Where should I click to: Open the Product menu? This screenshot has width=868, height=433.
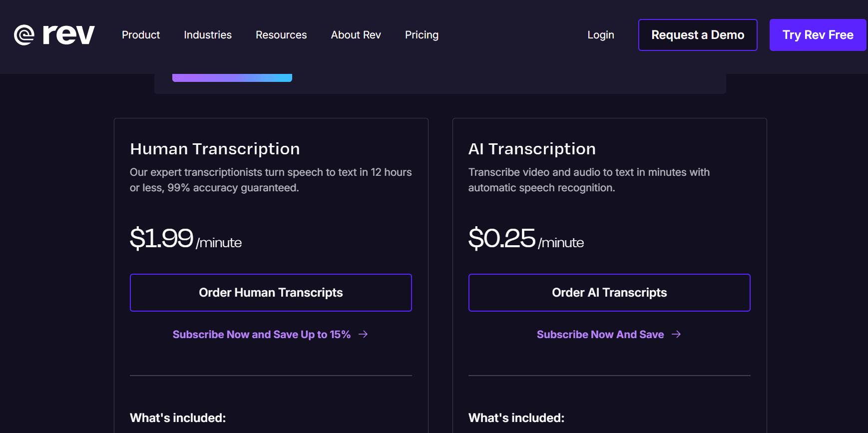click(141, 35)
